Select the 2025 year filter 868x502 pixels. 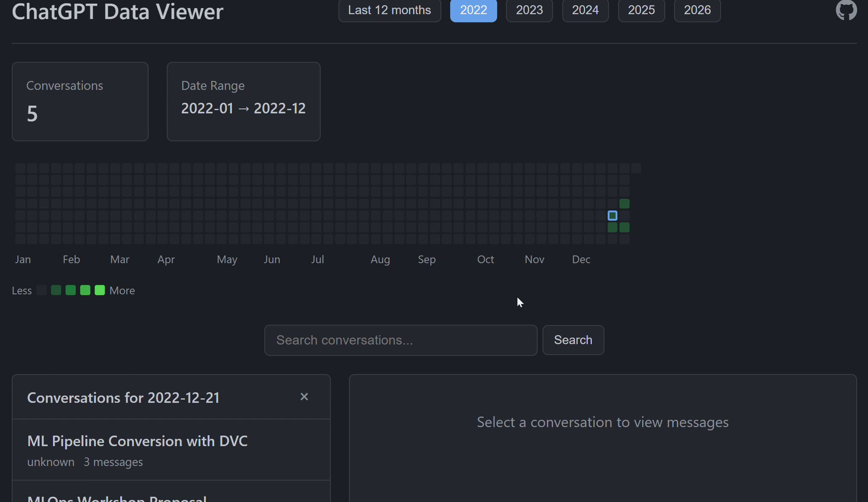pos(641,10)
